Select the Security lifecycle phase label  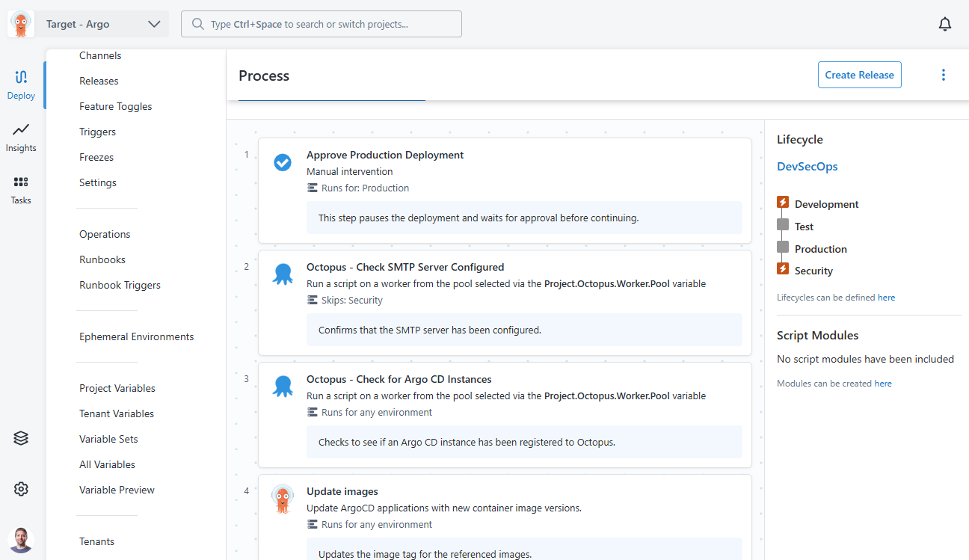[813, 271]
